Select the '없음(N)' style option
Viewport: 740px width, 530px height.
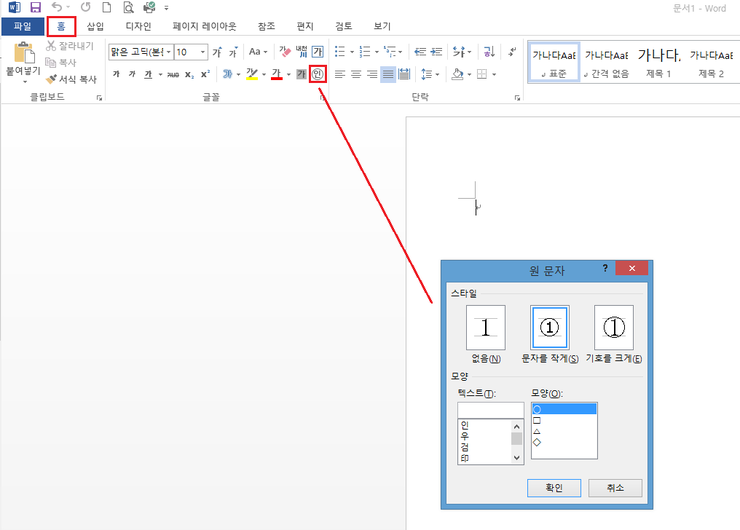pos(486,328)
